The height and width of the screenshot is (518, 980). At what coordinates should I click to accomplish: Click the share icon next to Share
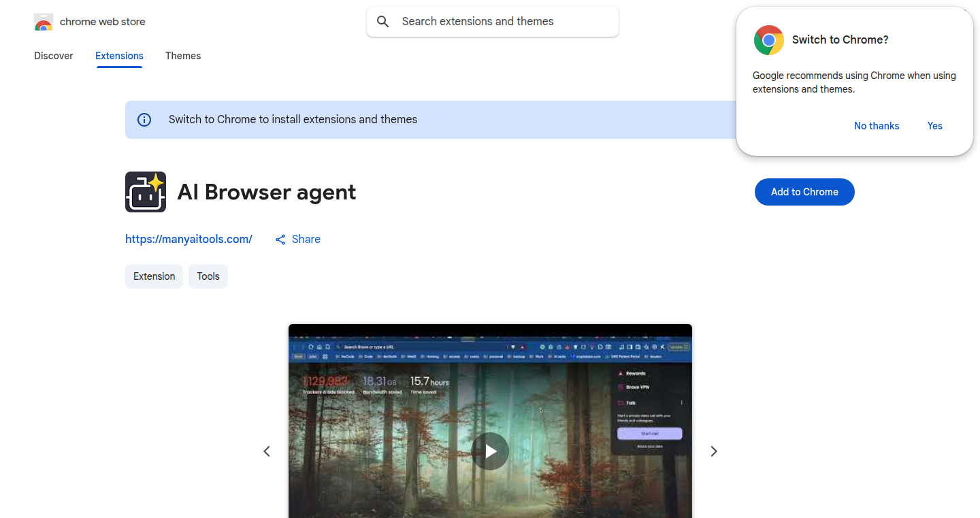[x=280, y=240]
